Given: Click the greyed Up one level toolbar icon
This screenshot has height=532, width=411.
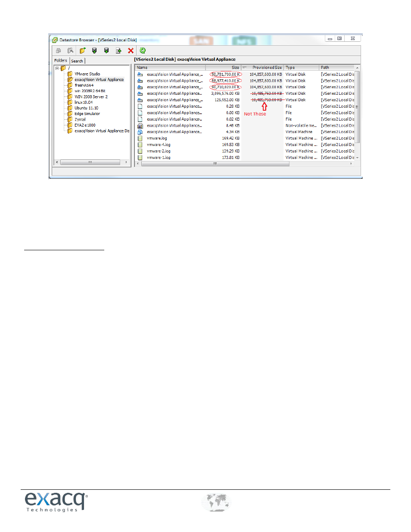Looking at the screenshot, I should coord(70,50).
